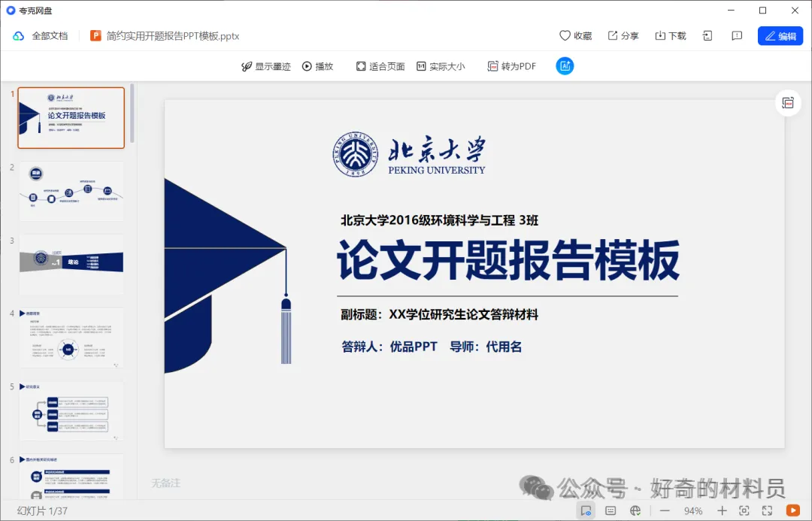Convert presentation with 转为PDF
The image size is (812, 521).
tap(512, 66)
